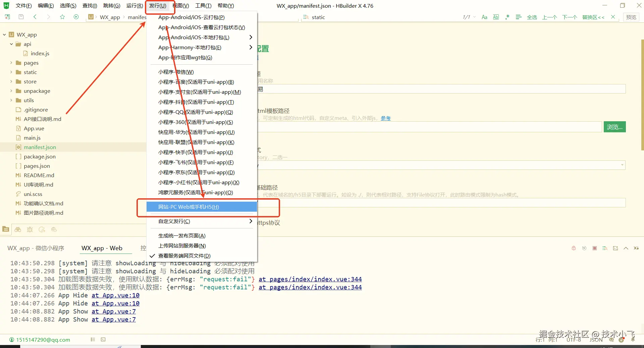This screenshot has width=644, height=348.
Task: Go back with the left arrow icon
Action: [35, 17]
